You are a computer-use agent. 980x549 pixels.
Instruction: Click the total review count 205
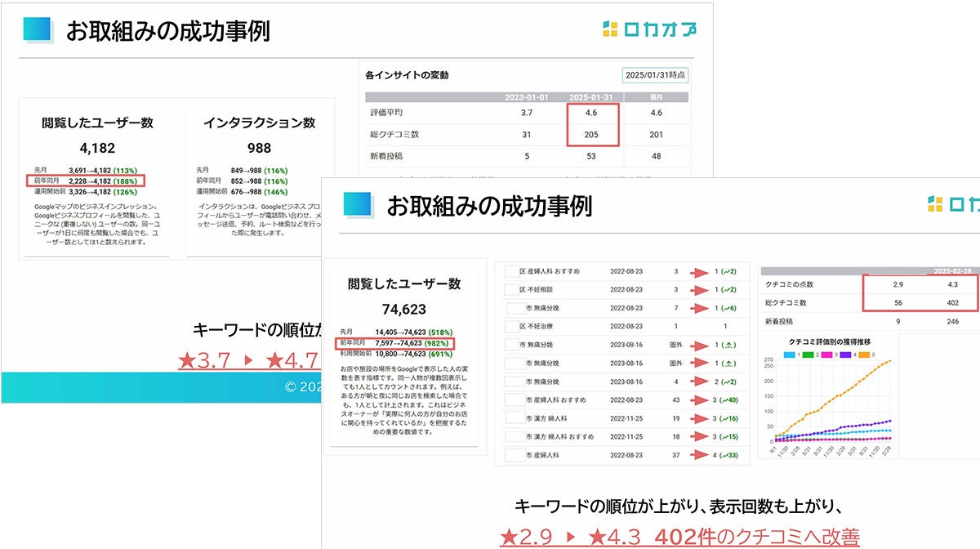pos(591,135)
